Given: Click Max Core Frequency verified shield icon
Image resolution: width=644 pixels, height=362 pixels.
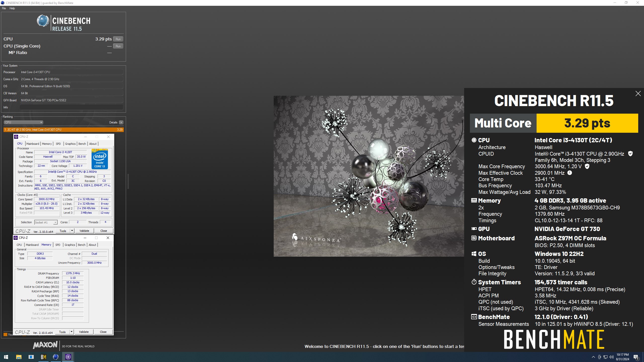Looking at the screenshot, I should [x=587, y=166].
